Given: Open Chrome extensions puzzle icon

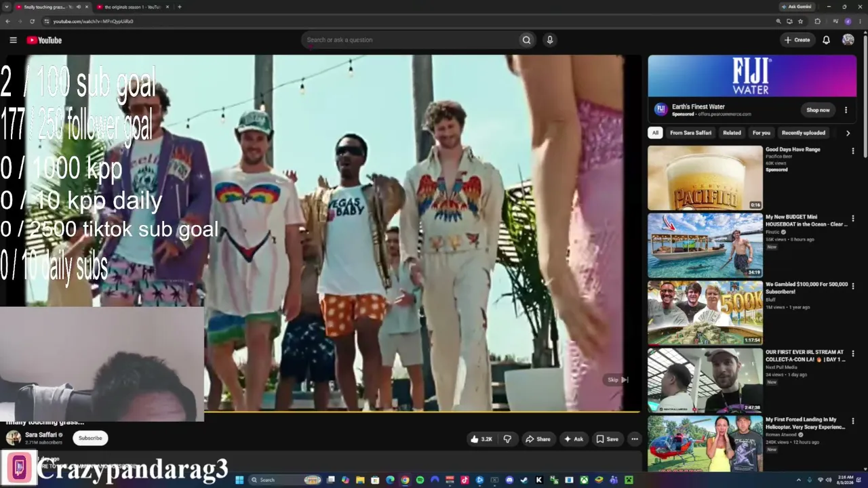Looking at the screenshot, I should point(817,21).
